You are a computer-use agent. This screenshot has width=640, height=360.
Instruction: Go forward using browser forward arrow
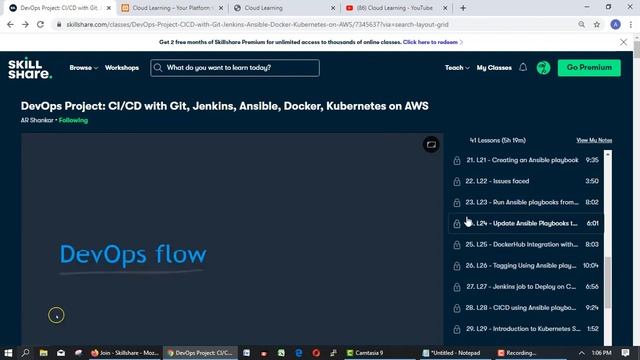click(25, 24)
